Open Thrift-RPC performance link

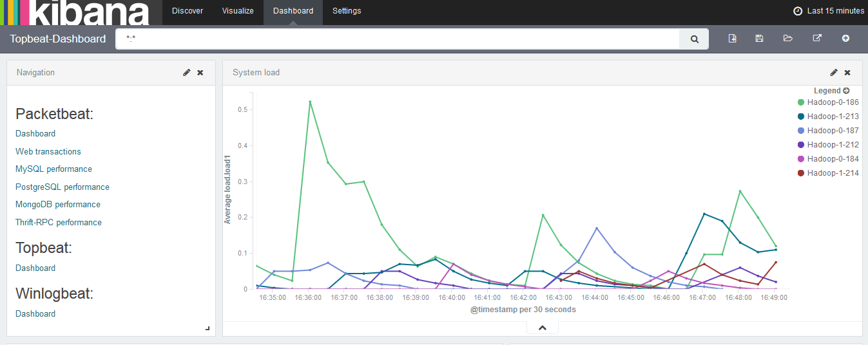tap(59, 223)
